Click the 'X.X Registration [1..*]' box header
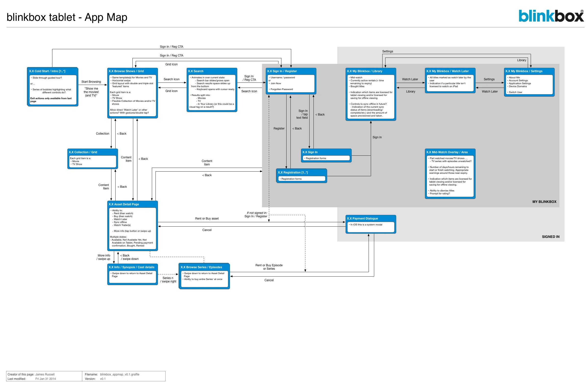This screenshot has width=588, height=384. [x=293, y=172]
